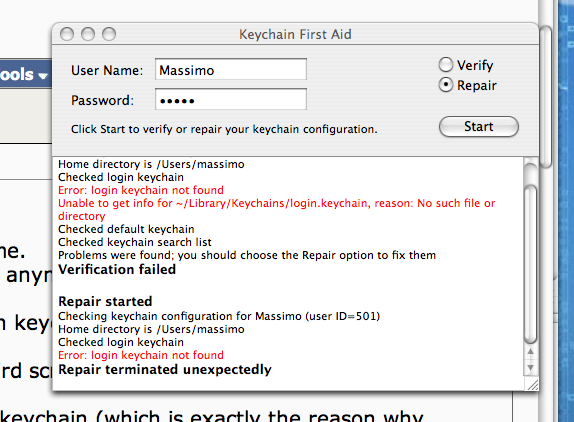Close the Keychain First Aid window
Viewport: 574px width, 422px height.
point(67,34)
